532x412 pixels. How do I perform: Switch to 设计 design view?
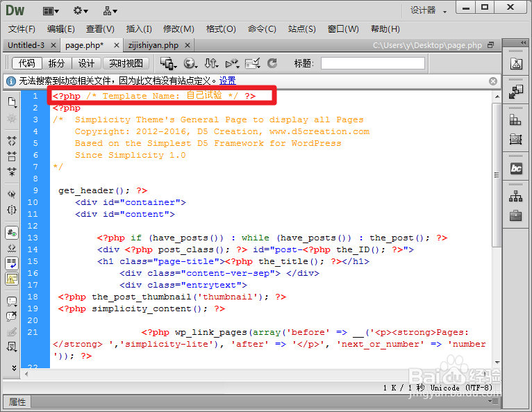86,63
